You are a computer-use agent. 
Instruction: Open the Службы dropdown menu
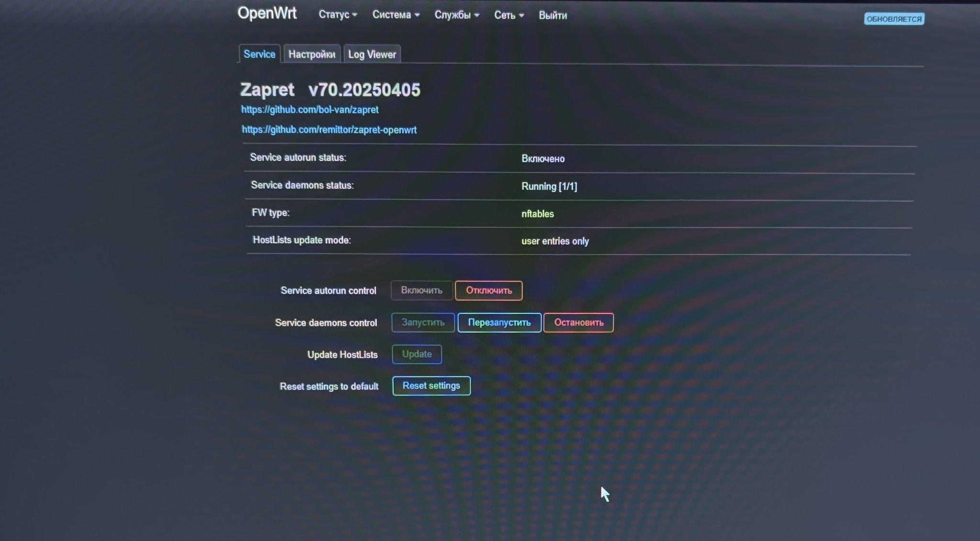[456, 15]
